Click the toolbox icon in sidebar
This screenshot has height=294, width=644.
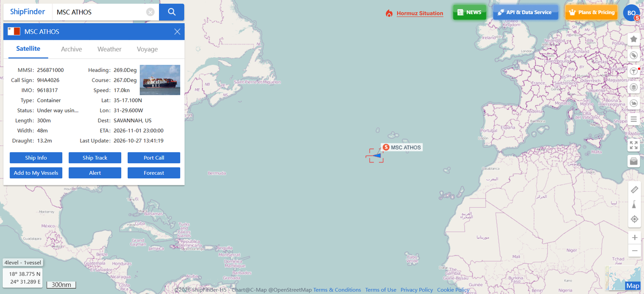click(x=634, y=161)
